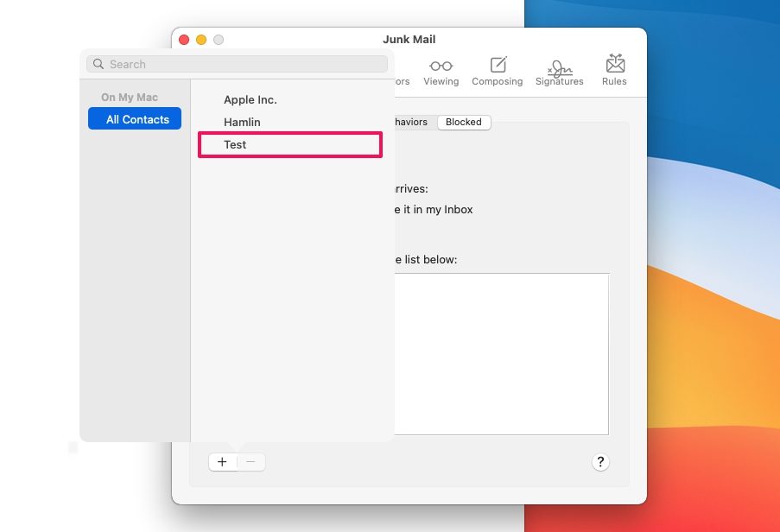Image resolution: width=780 pixels, height=532 pixels.
Task: Select All Contacts group in sidebar
Action: (135, 119)
